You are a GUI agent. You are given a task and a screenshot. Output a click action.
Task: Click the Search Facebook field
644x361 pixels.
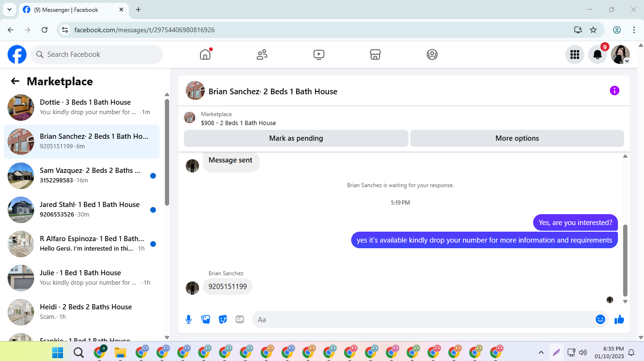point(97,54)
